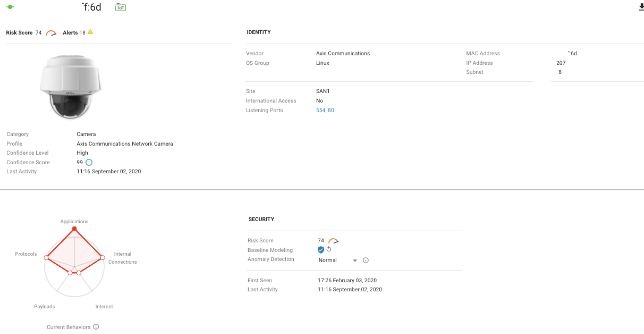The image size is (644, 334).
Task: Click the alerts warning icon
Action: (x=91, y=32)
